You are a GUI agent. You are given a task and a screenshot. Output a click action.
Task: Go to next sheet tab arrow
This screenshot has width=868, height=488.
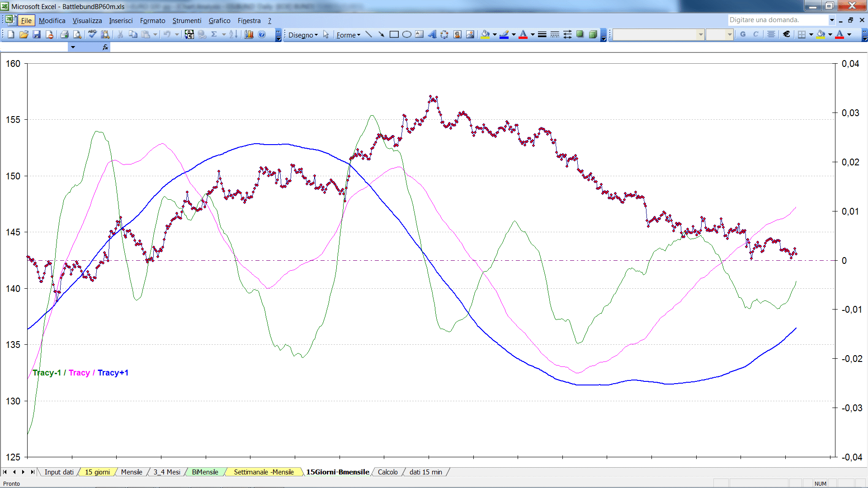click(23, 472)
